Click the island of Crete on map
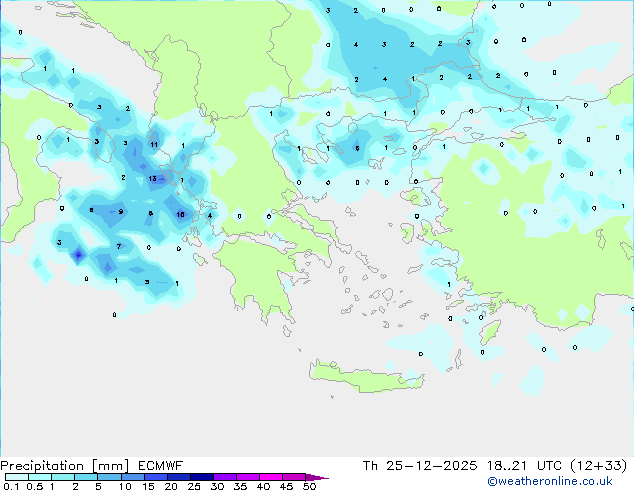Image resolution: width=634 pixels, height=490 pixels. coord(367,376)
